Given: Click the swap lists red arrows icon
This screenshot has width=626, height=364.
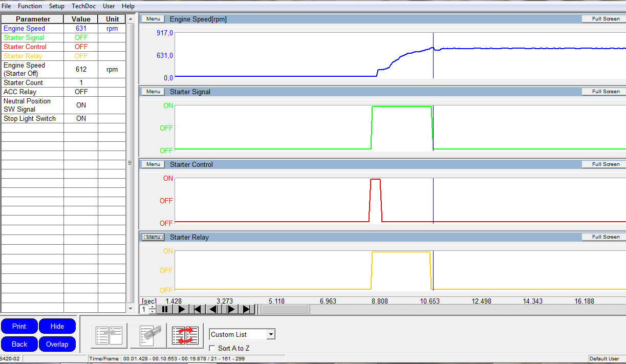Looking at the screenshot, I should pos(185,335).
